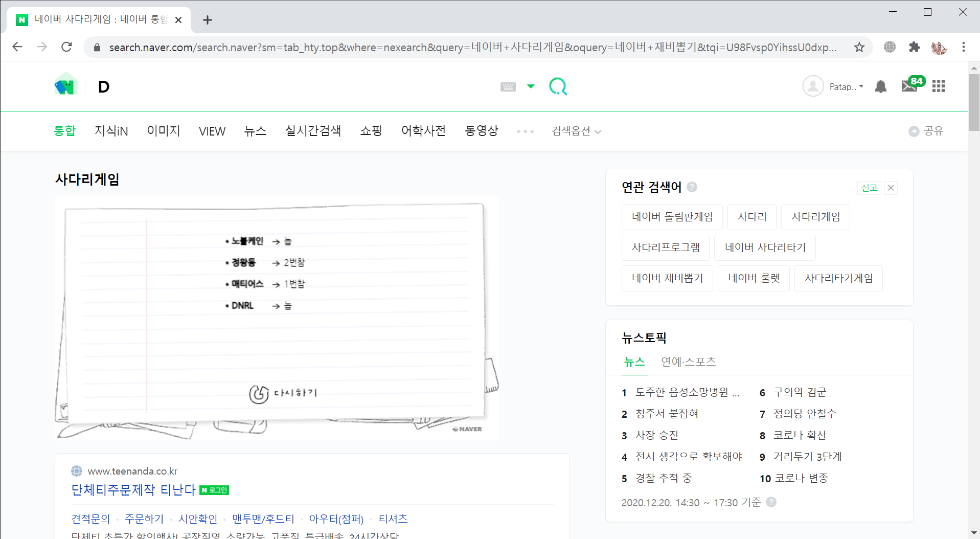Switch to the 이미지 tab
Image resolution: width=980 pixels, height=539 pixels.
pyautogui.click(x=164, y=131)
